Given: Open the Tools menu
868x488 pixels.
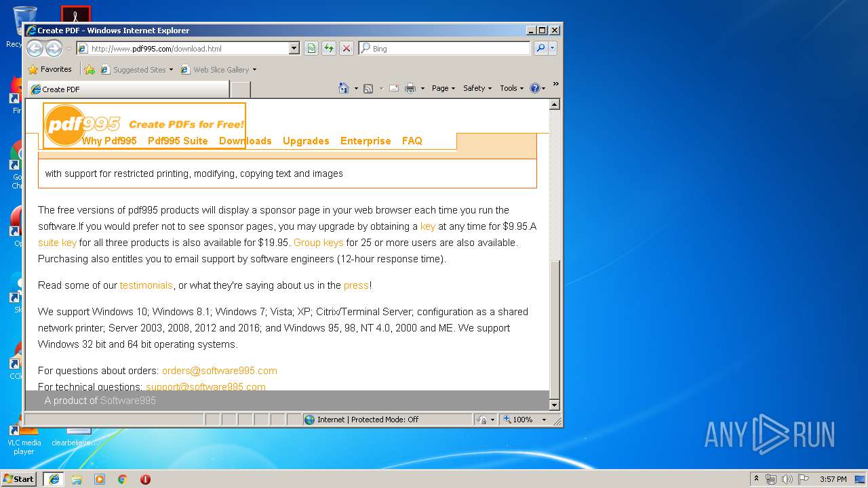Looking at the screenshot, I should [x=512, y=88].
